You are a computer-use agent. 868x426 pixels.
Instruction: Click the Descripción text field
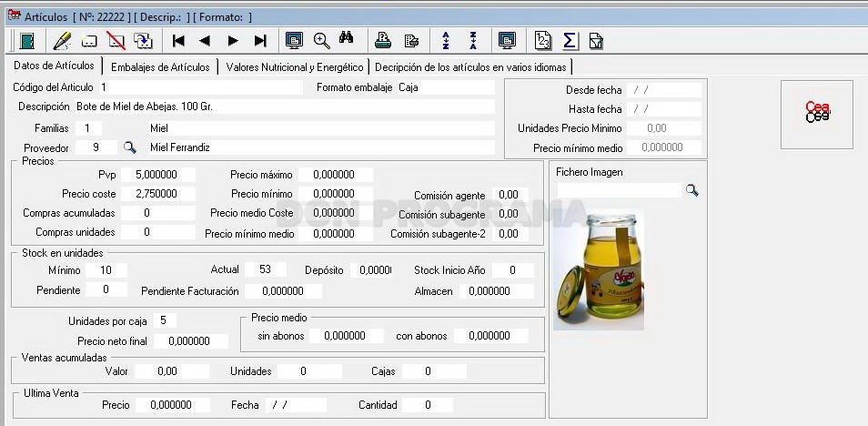pyautogui.click(x=284, y=106)
